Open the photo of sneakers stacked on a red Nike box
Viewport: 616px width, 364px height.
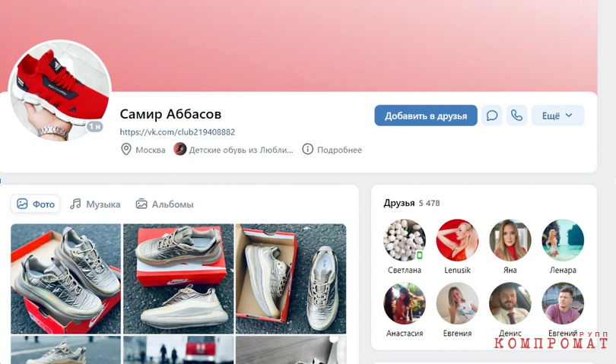(179, 279)
